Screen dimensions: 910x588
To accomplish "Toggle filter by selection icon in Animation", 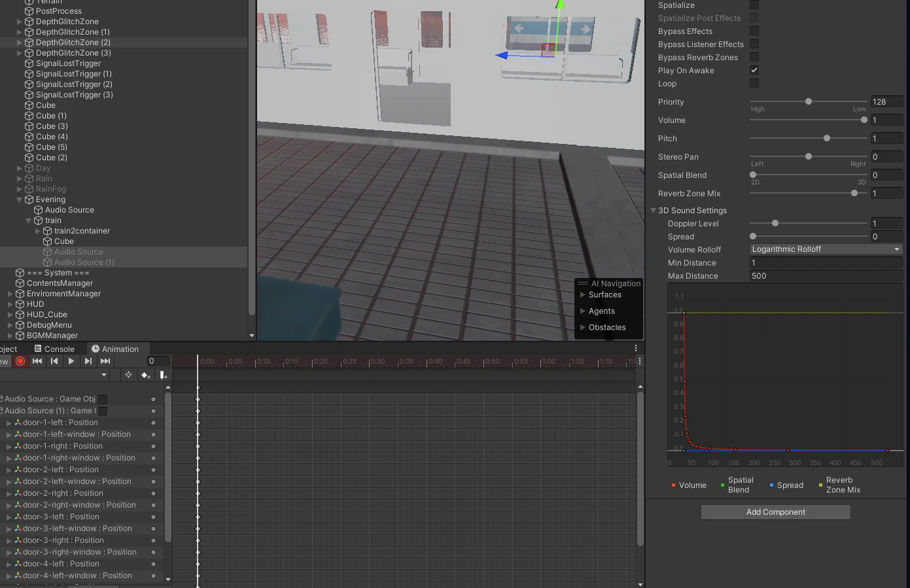I will click(x=128, y=375).
